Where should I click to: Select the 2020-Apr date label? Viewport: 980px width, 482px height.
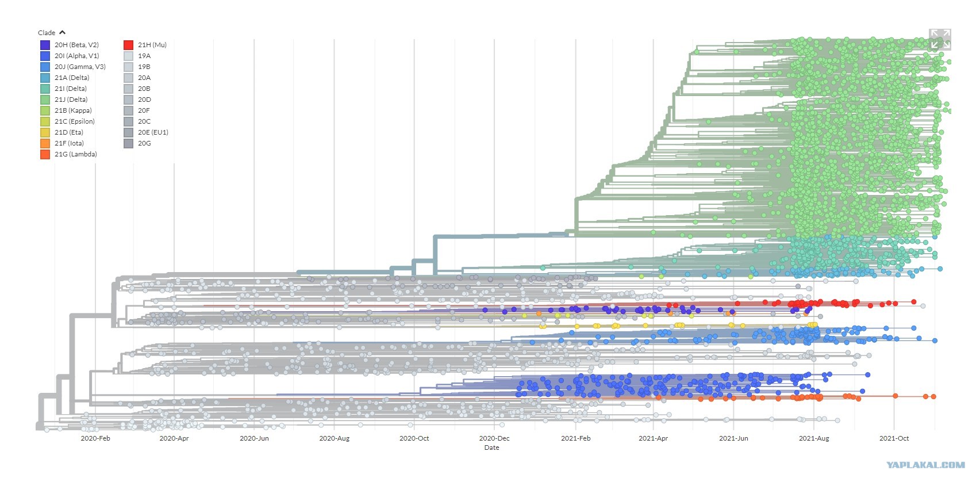(x=174, y=438)
